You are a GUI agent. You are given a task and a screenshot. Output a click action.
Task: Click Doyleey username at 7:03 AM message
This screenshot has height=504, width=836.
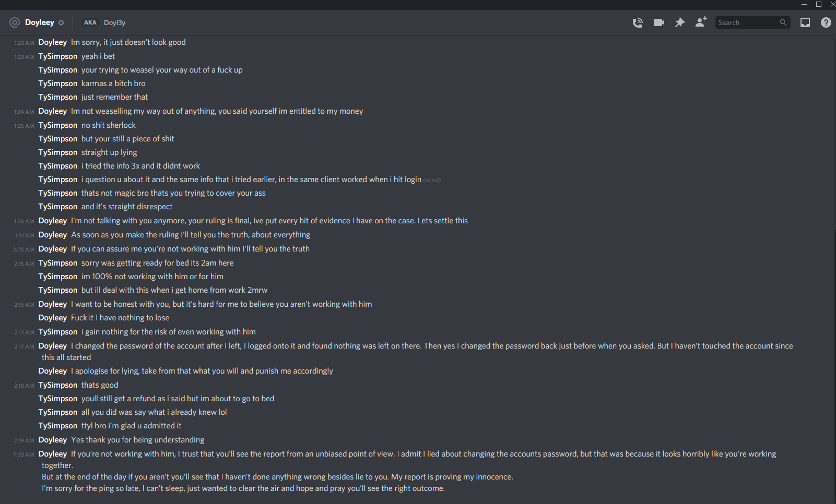tap(53, 454)
